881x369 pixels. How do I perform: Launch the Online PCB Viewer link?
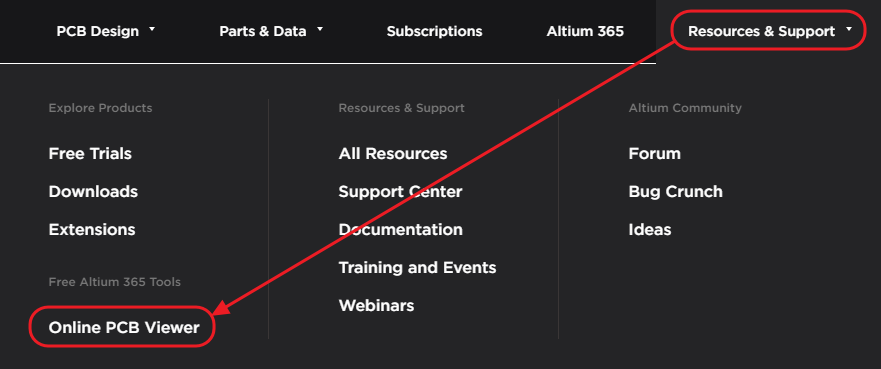[x=124, y=327]
